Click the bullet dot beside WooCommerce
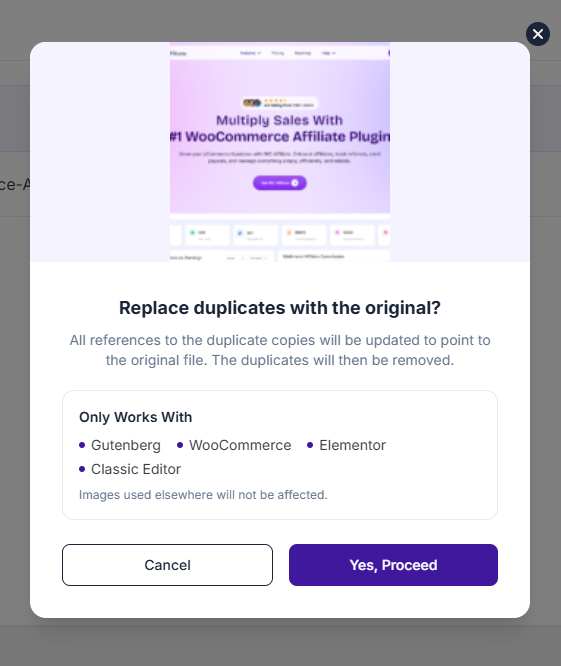 point(180,445)
